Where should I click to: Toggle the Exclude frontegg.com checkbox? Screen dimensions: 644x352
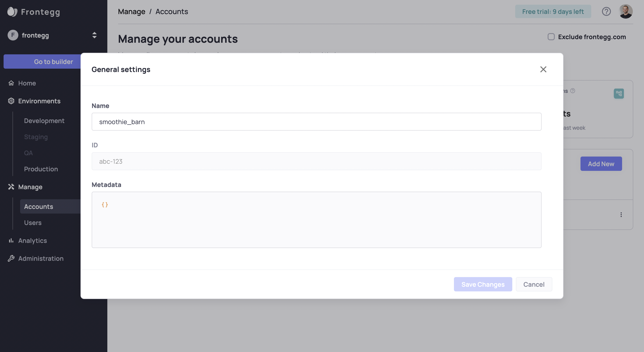pos(551,37)
